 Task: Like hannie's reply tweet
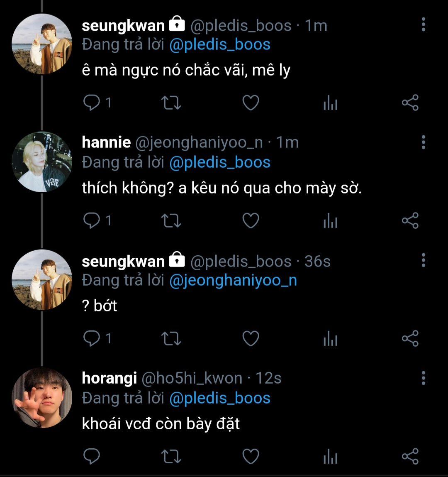(251, 220)
